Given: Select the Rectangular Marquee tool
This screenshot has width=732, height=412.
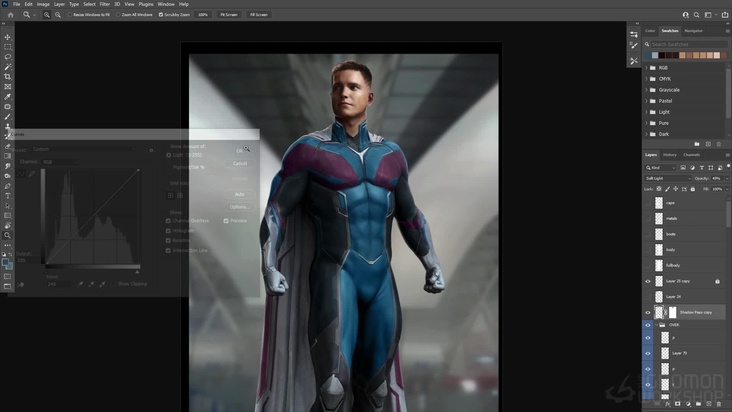Looking at the screenshot, I should pyautogui.click(x=7, y=47).
